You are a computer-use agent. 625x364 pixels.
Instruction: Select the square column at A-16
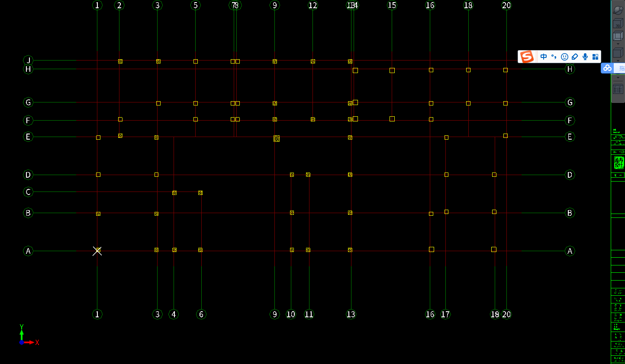click(x=432, y=249)
